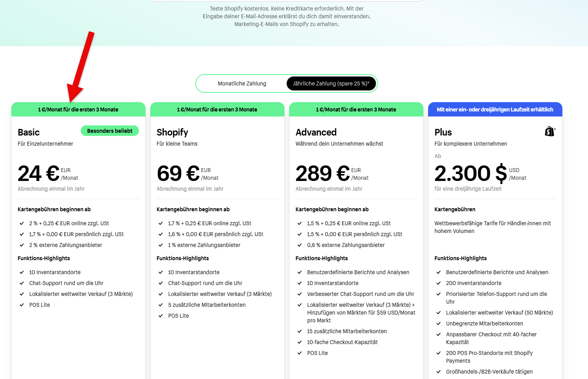588x379 pixels.
Task: Click '1,5 % + 0,00 € EUR persönlich' fee
Action: pos(354,234)
